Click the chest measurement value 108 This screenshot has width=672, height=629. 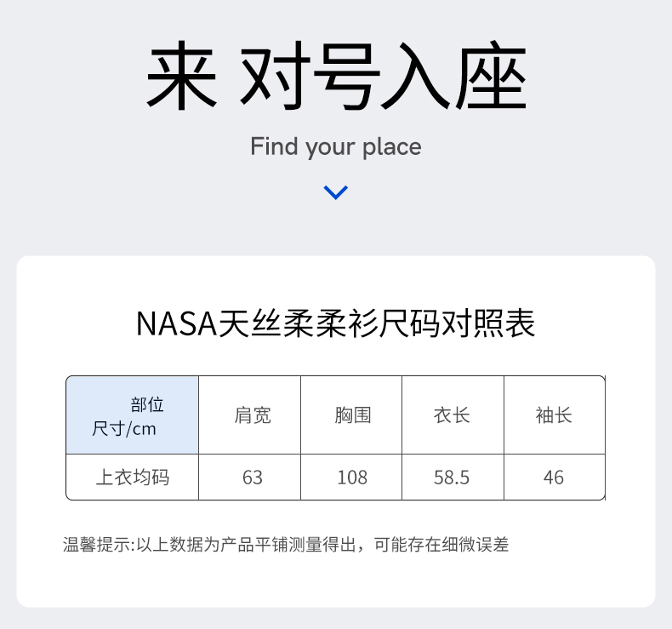[x=352, y=477]
